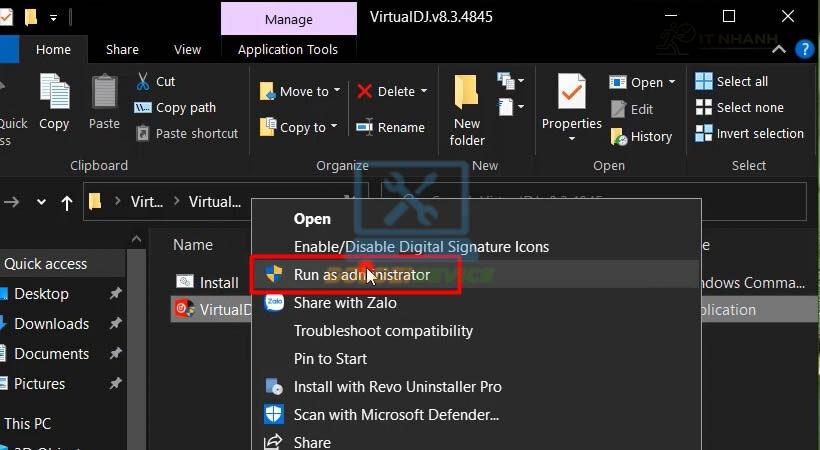Switch to the View ribbon tab
This screenshot has height=450, width=820.
tap(187, 49)
